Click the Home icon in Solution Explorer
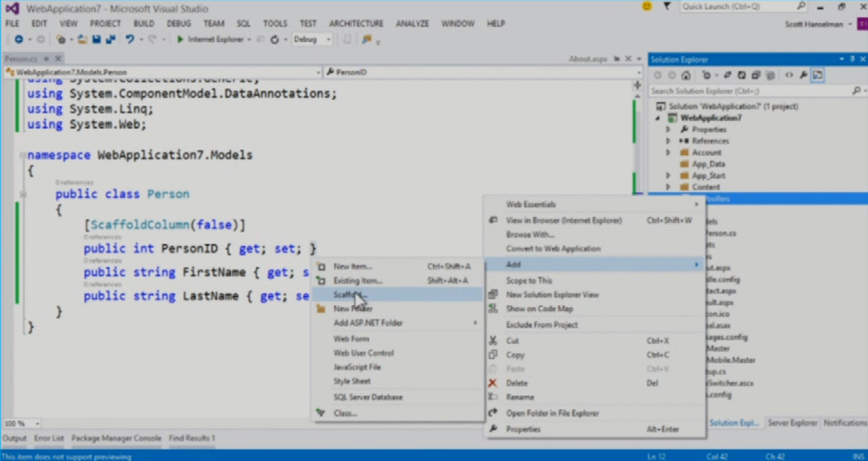The height and width of the screenshot is (461, 868). tap(686, 75)
